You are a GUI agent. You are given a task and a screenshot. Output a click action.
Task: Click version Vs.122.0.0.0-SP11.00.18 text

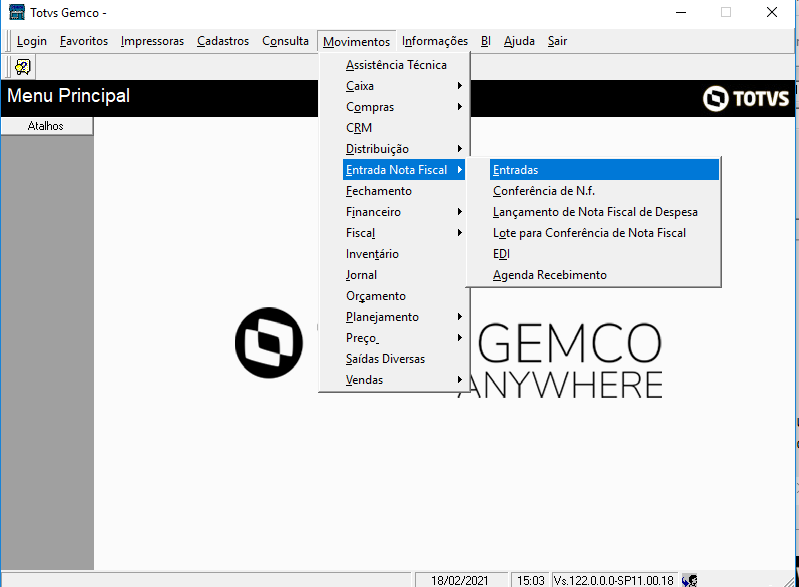(x=614, y=580)
